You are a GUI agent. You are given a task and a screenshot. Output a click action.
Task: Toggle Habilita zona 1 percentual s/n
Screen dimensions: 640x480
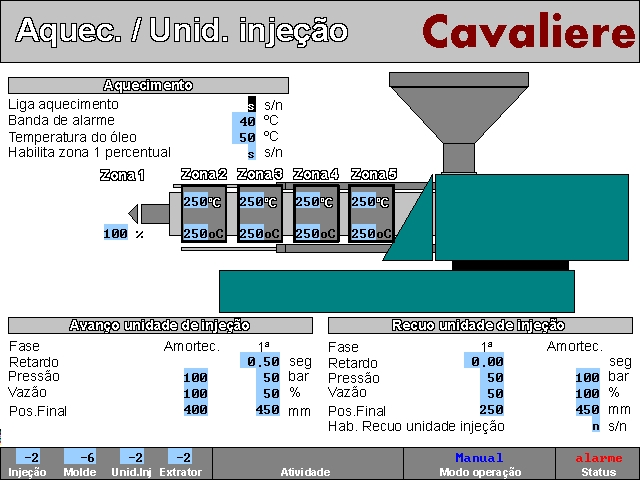tap(251, 153)
